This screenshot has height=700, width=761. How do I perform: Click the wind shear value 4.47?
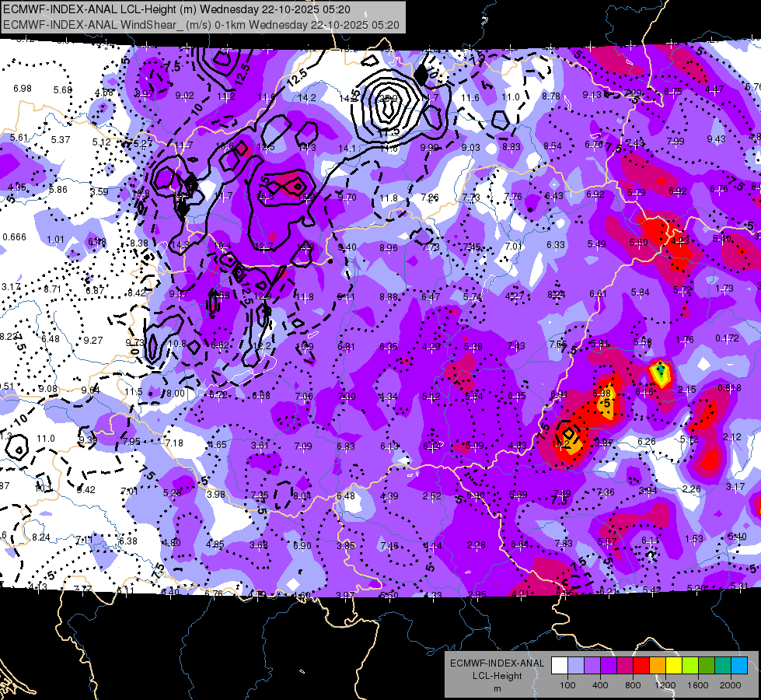[715, 89]
